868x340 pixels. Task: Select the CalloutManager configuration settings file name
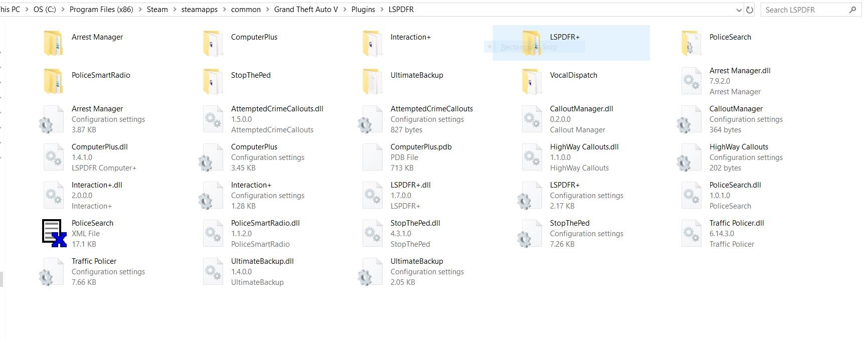tap(736, 109)
